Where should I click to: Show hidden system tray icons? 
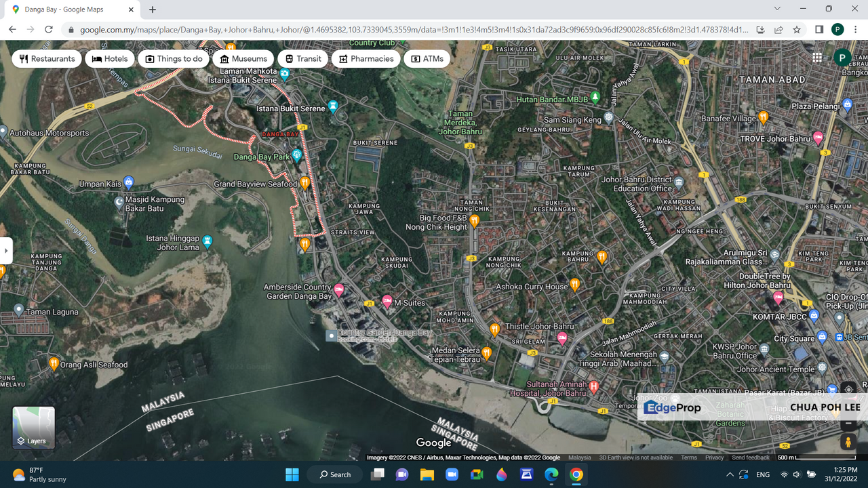pyautogui.click(x=730, y=474)
